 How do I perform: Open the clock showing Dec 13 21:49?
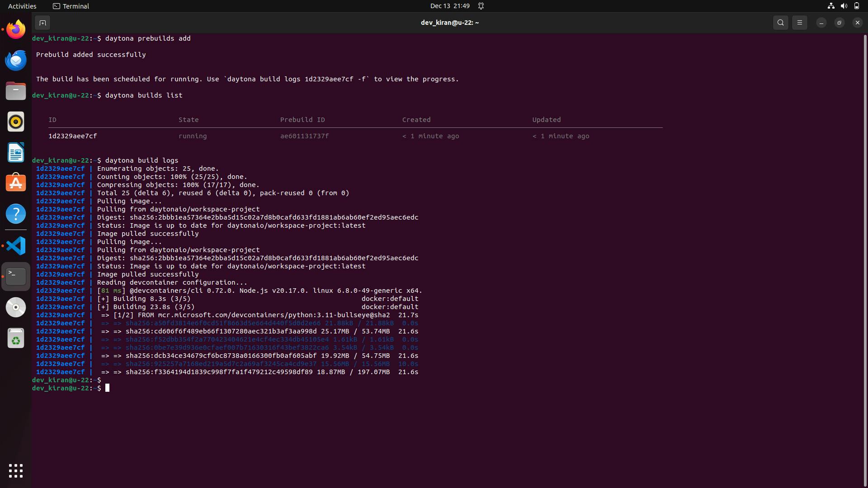[450, 6]
